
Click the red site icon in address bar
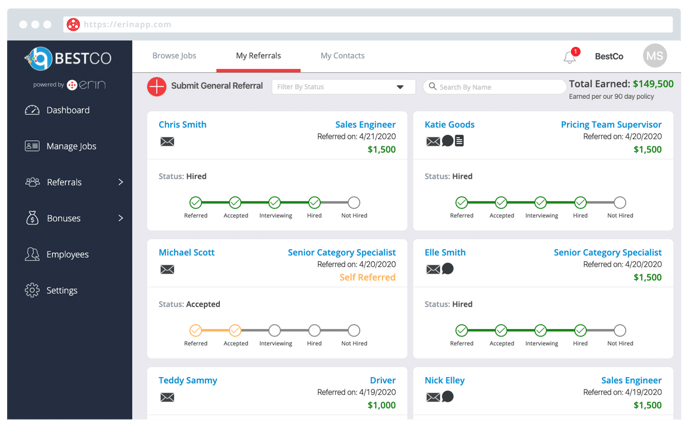[73, 25]
